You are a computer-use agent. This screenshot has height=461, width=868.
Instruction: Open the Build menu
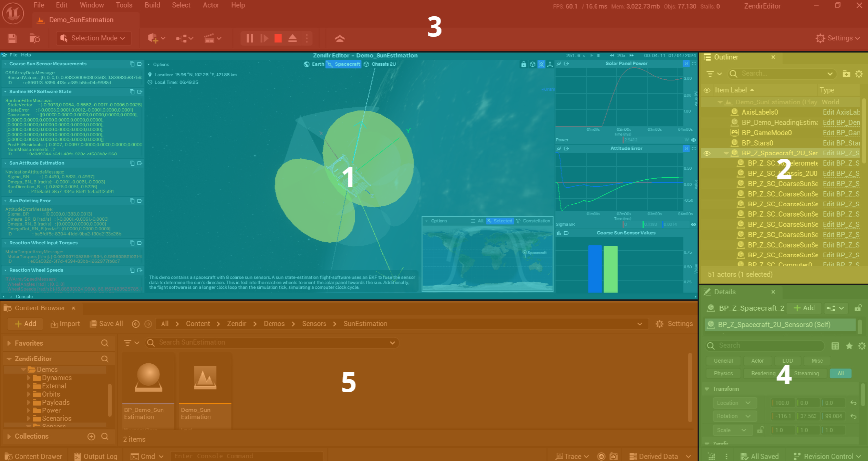(x=152, y=5)
